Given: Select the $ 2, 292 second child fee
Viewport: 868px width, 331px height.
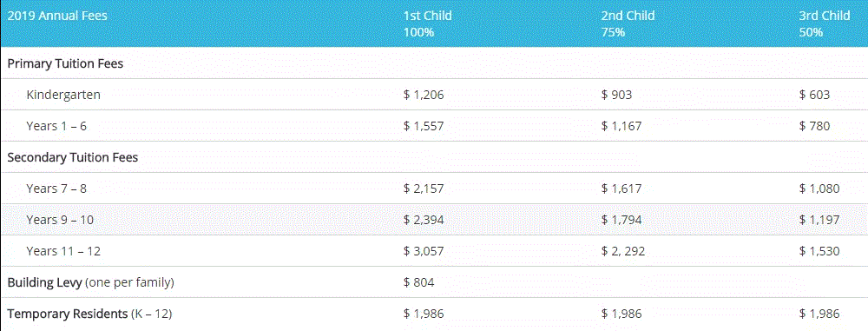Looking at the screenshot, I should [x=622, y=251].
